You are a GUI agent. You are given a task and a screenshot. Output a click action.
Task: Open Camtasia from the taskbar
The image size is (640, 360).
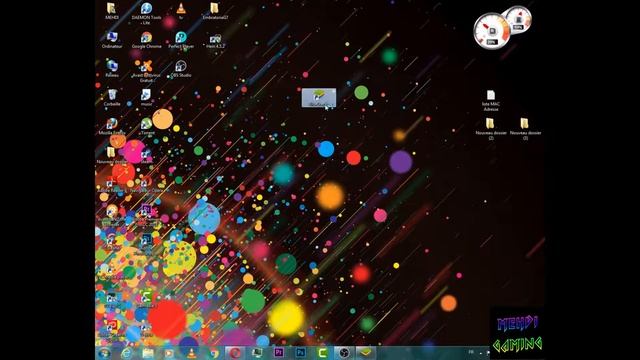322,353
